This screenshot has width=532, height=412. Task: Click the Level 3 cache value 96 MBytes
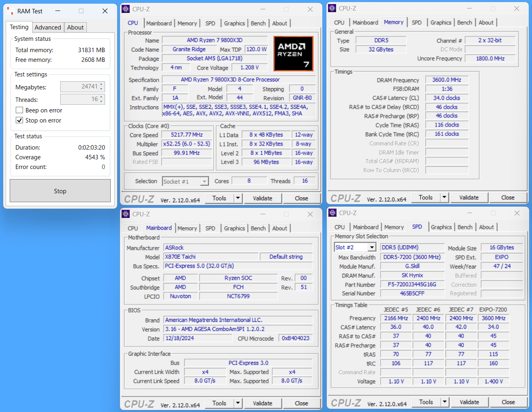[266, 162]
